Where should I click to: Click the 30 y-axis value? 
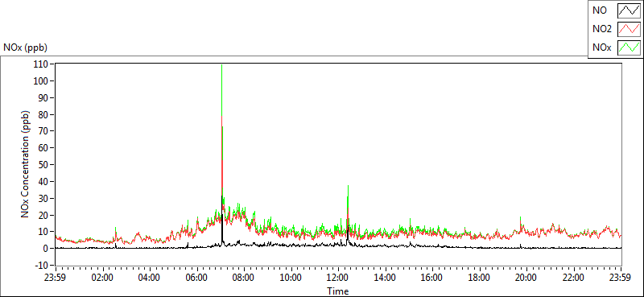point(44,199)
